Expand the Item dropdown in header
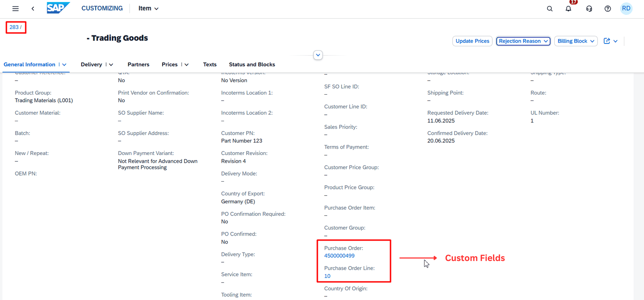The height and width of the screenshot is (300, 644). tap(148, 8)
